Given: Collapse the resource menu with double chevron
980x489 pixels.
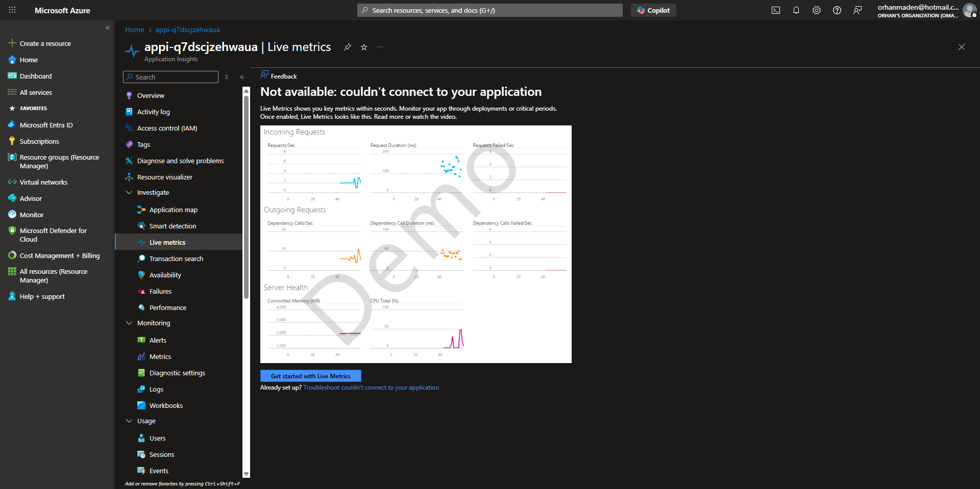Looking at the screenshot, I should point(242,77).
